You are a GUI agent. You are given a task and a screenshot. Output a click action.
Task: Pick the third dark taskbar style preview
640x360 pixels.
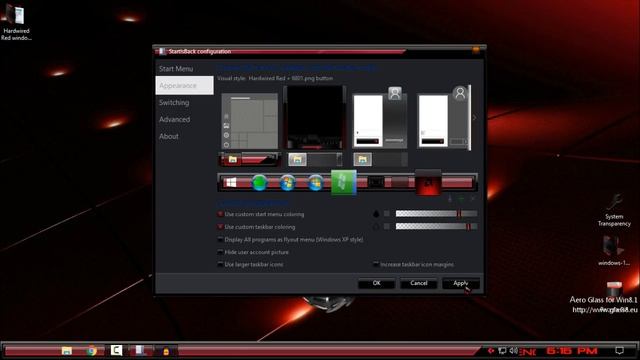(x=380, y=159)
